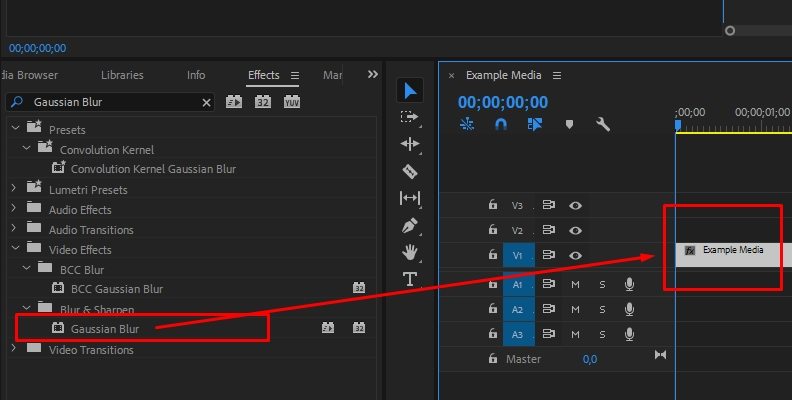792x400 pixels.
Task: Click the 32-bit Color filter icon
Action: (x=263, y=102)
